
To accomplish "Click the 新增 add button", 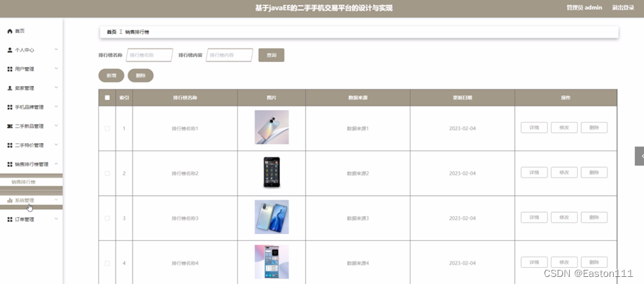I will pos(111,75).
